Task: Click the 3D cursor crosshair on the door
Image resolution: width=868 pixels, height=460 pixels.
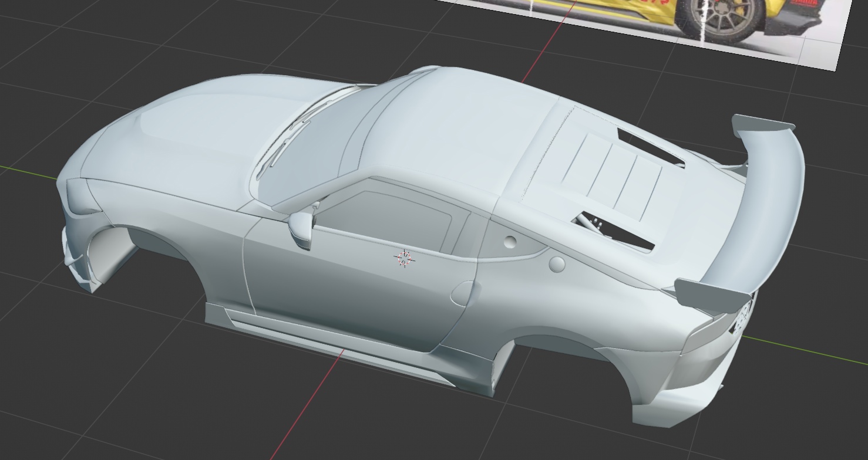Action: coord(404,258)
